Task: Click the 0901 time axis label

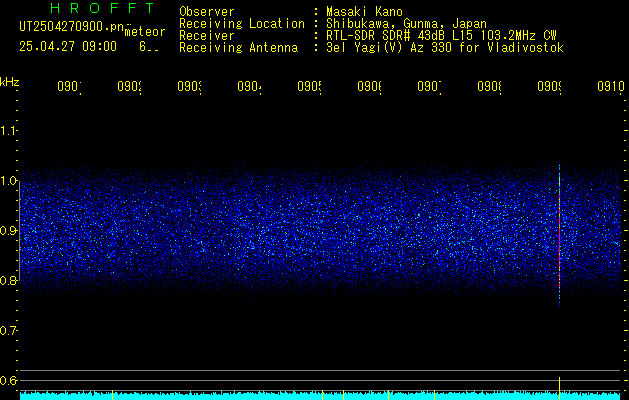Action: 69,86
